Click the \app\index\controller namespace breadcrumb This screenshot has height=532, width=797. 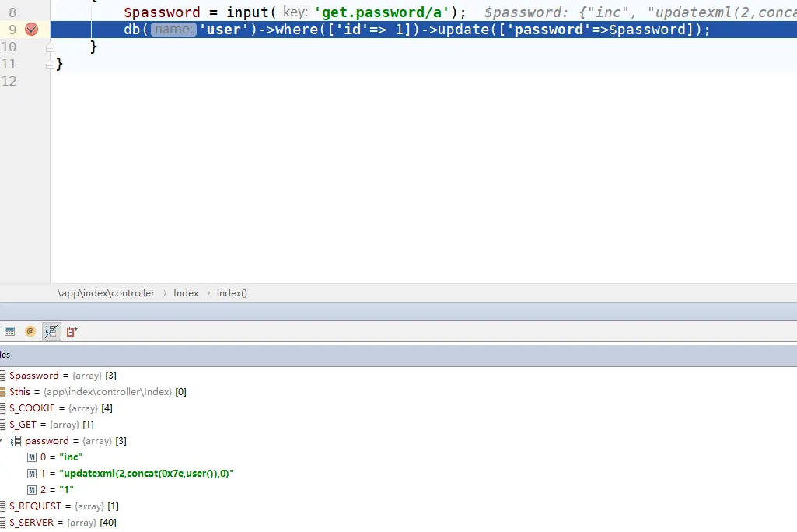coord(106,293)
